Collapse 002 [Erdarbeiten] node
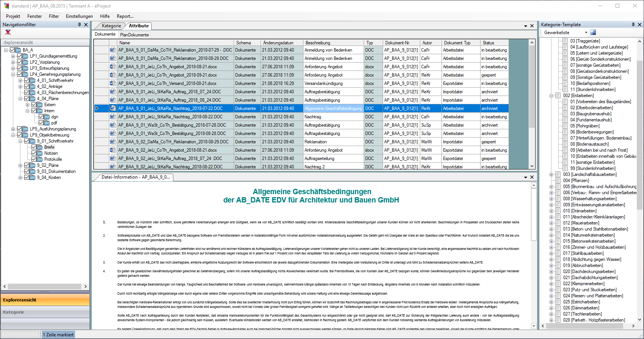 [551, 96]
